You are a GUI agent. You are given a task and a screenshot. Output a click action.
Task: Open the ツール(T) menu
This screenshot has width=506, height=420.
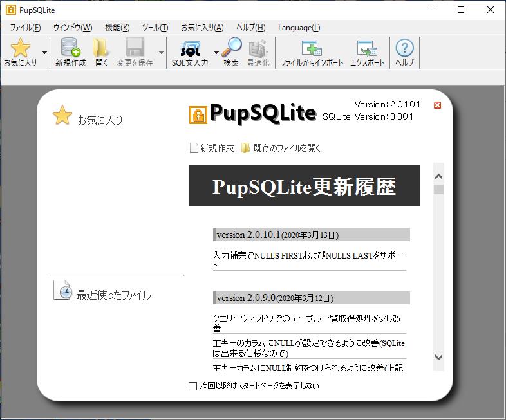155,28
